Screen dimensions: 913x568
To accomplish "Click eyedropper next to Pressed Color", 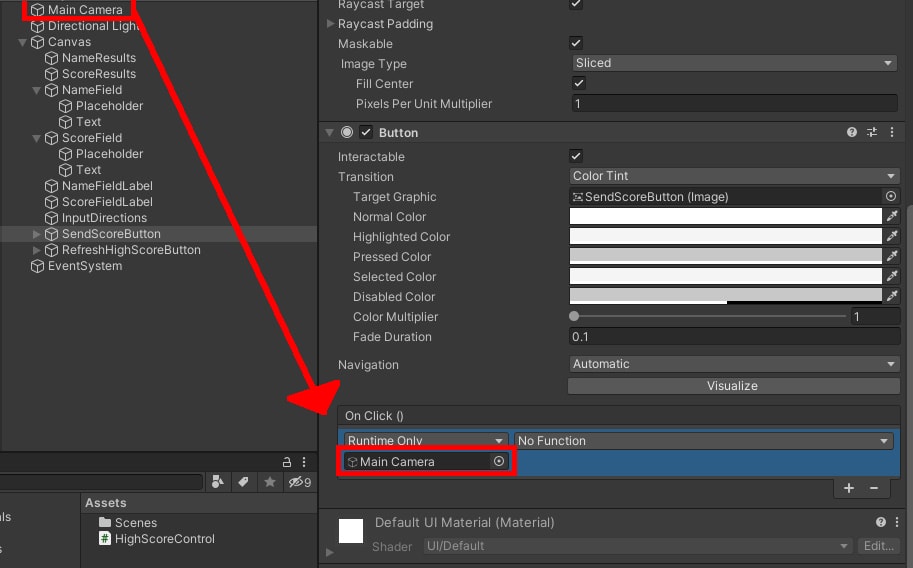I will tap(891, 256).
